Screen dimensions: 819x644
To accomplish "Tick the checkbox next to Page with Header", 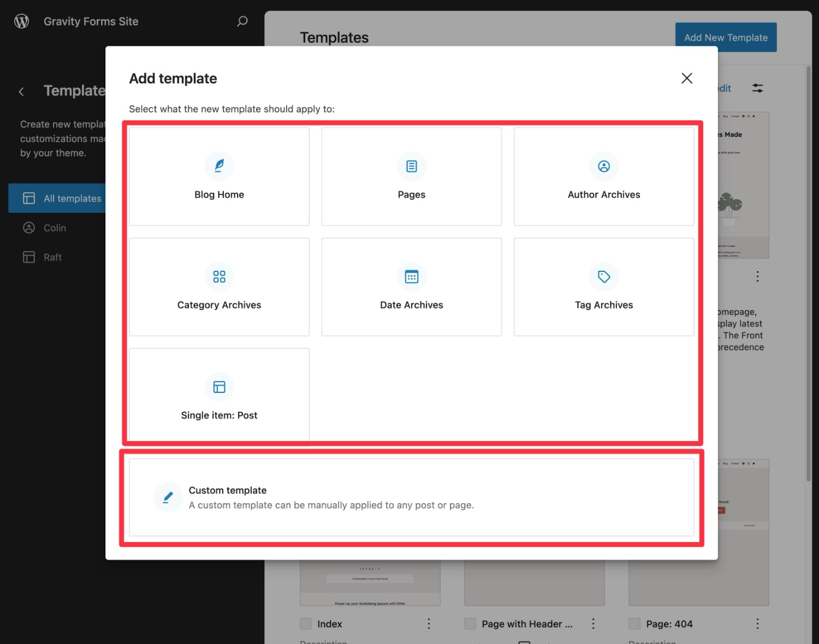I will tap(470, 623).
